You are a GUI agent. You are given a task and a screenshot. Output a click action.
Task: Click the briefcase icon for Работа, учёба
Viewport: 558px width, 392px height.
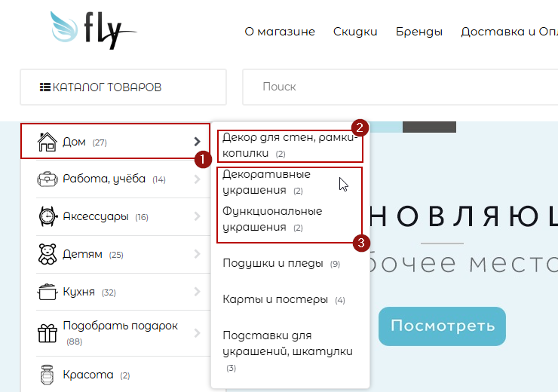(48, 179)
